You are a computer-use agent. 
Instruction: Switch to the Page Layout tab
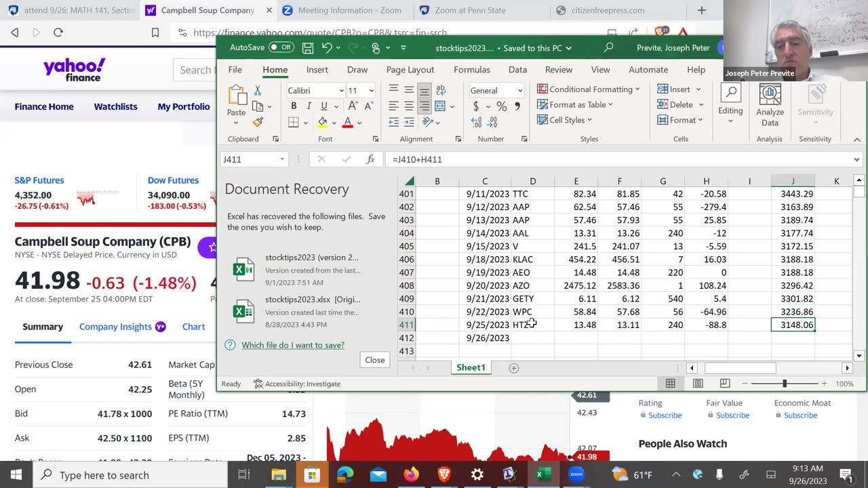pos(410,70)
